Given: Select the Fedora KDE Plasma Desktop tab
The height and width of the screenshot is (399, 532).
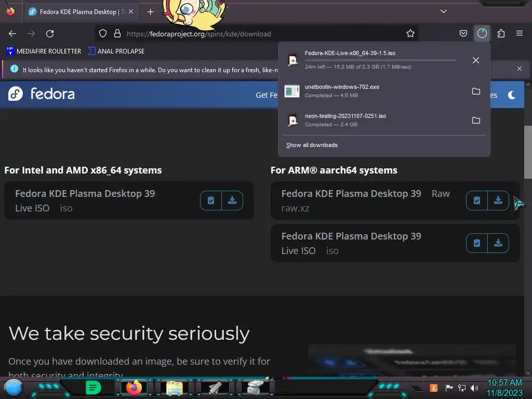Looking at the screenshot, I should 81,12.
